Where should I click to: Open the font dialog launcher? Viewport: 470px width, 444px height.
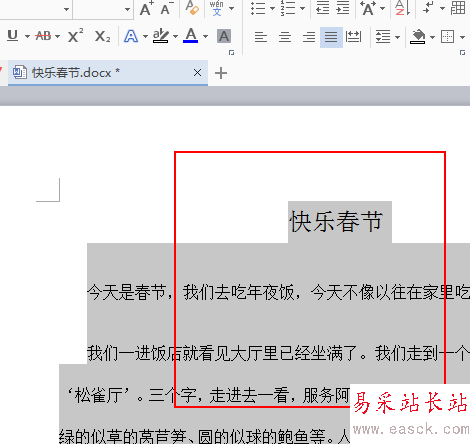(231, 53)
